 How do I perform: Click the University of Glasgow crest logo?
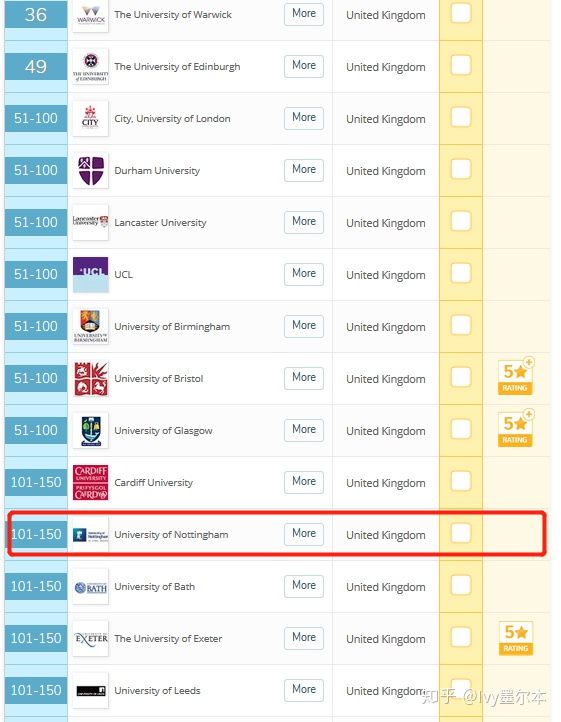click(x=90, y=431)
